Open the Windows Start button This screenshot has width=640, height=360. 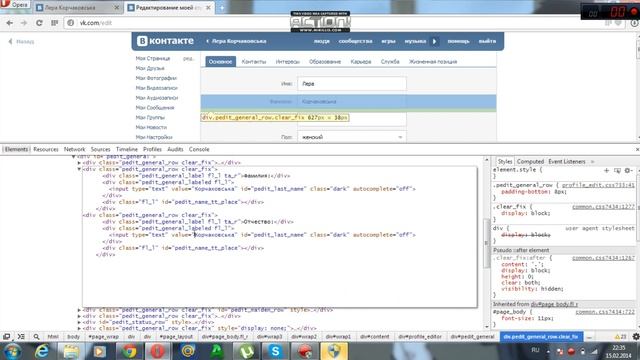13,351
